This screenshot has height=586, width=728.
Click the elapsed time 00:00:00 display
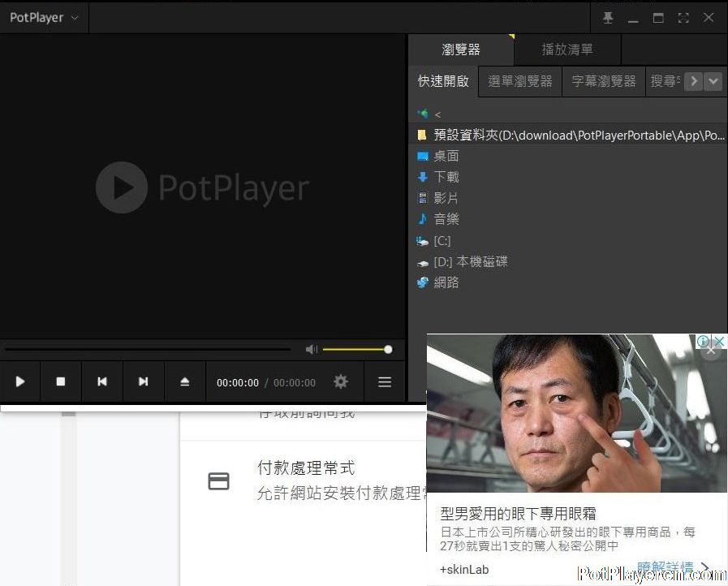[x=238, y=382]
